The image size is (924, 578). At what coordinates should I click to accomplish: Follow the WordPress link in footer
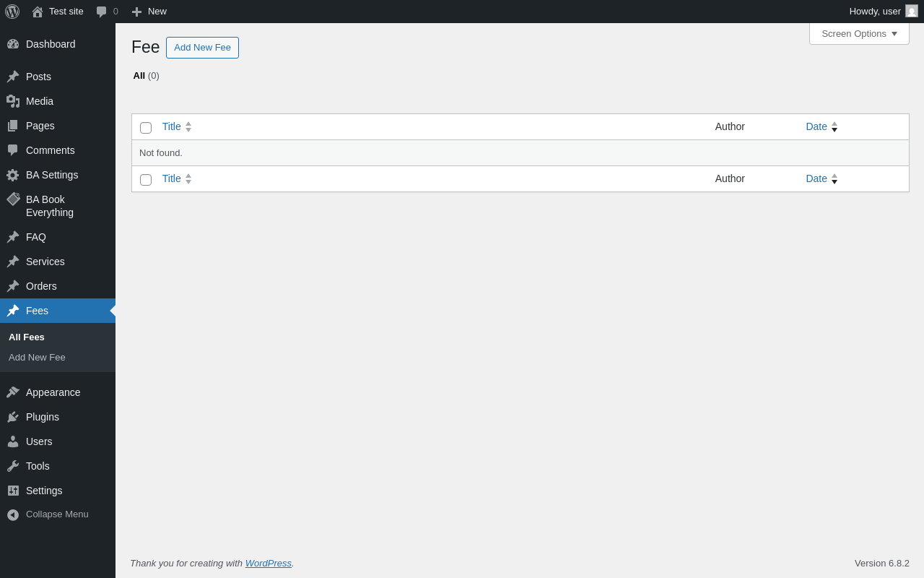(x=269, y=563)
